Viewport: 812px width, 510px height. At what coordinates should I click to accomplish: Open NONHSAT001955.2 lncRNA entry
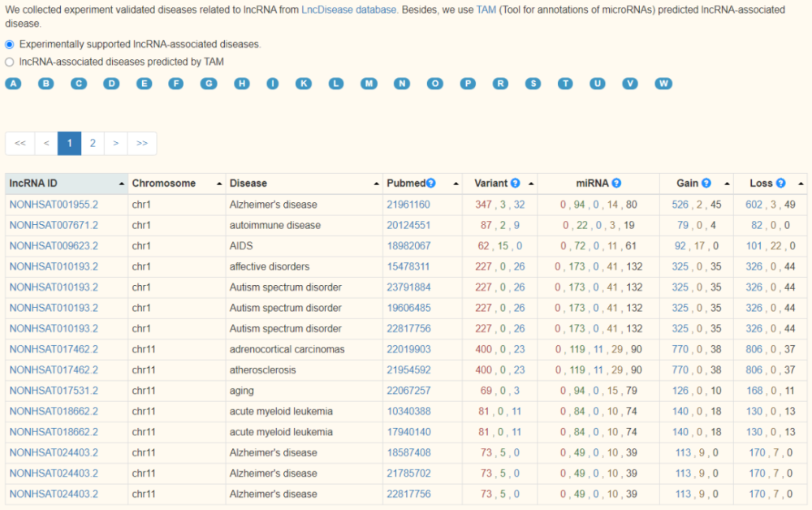54,205
